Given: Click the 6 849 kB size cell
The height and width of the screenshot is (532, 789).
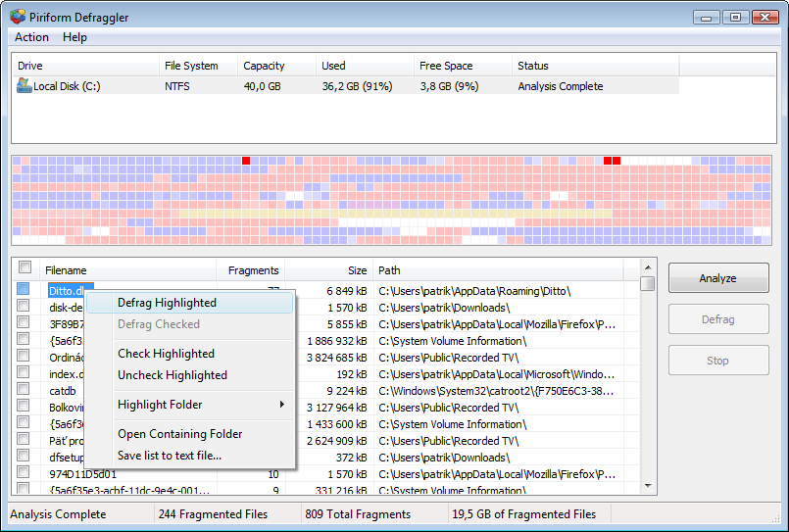Looking at the screenshot, I should [x=347, y=291].
